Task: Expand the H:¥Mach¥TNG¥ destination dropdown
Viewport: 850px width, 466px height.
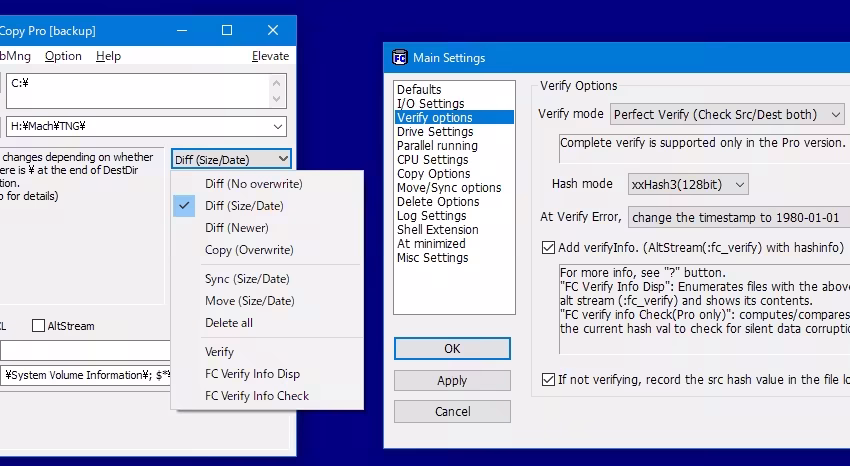Action: pos(278,126)
